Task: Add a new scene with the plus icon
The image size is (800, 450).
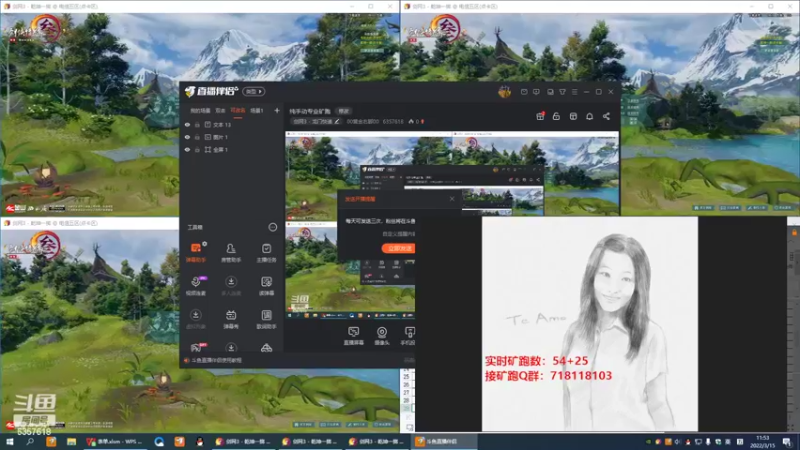Action: coord(277,110)
